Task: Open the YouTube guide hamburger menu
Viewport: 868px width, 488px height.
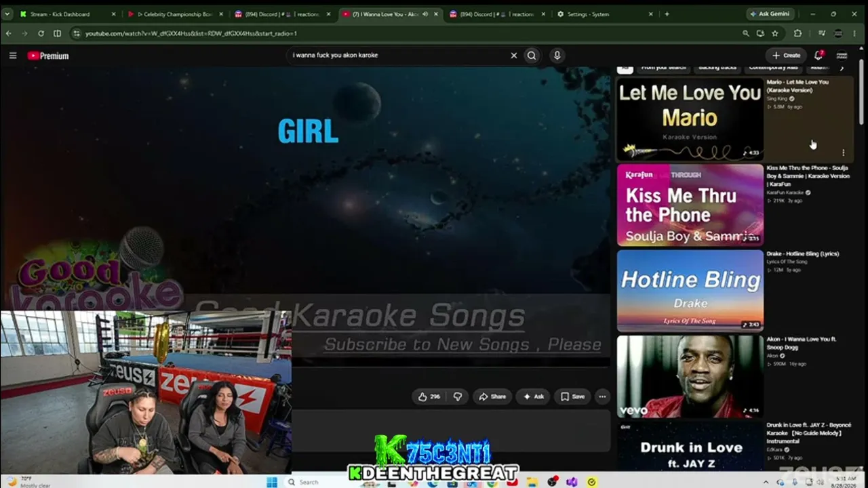Action: point(12,56)
